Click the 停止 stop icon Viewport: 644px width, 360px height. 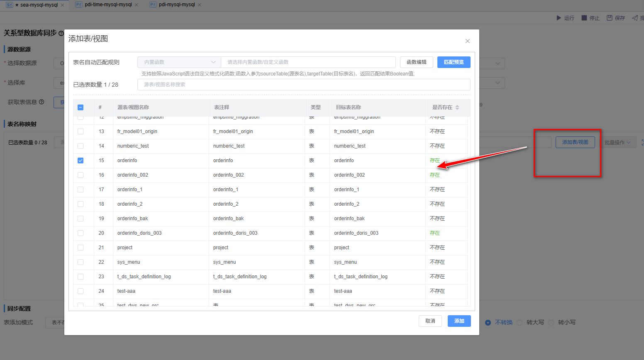(x=584, y=18)
